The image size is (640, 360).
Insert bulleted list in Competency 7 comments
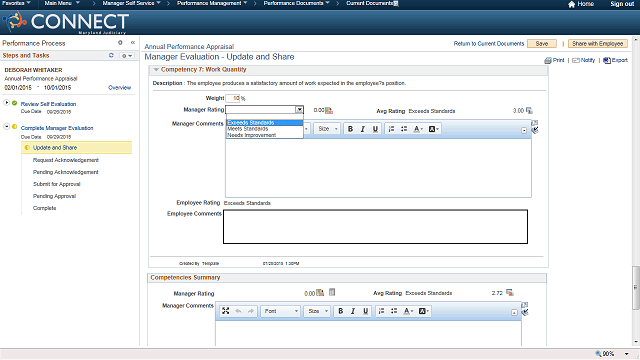click(x=404, y=129)
